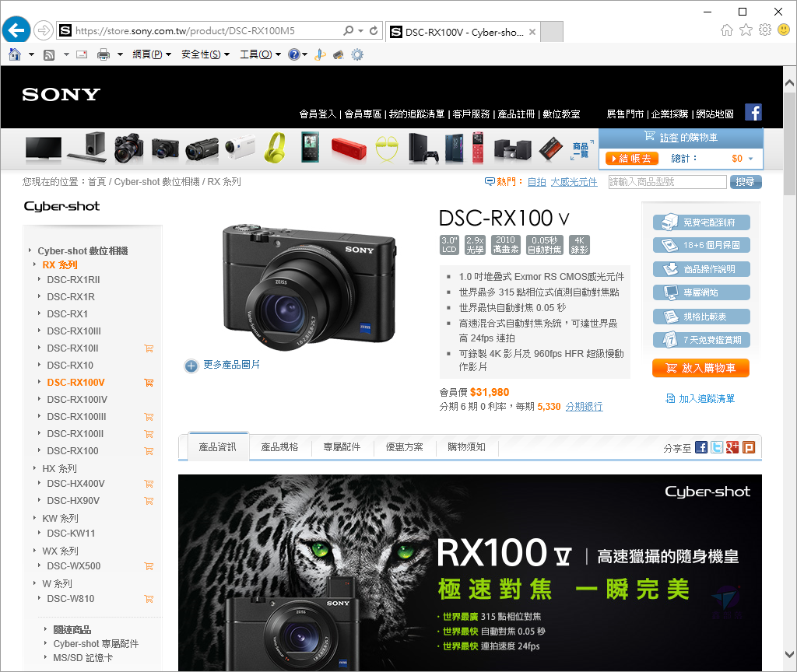This screenshot has width=797, height=672.
Task: Select the Xperia phone category icon
Action: (455, 148)
